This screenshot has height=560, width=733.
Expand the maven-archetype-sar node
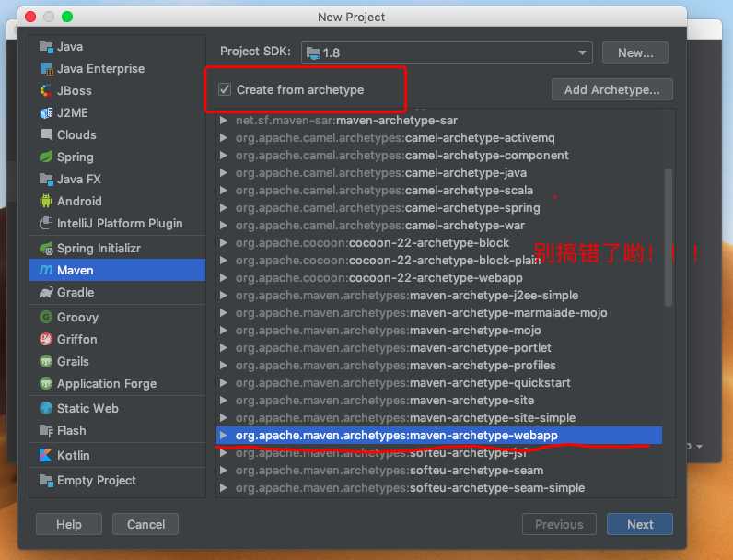click(x=224, y=120)
